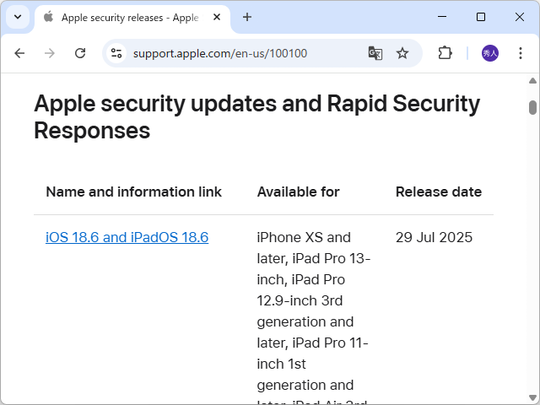Click the scrollbar down arrow
The width and height of the screenshot is (540, 405).
click(x=532, y=398)
